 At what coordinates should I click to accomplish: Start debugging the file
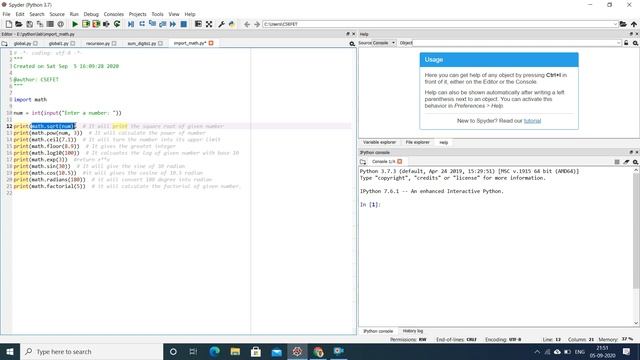click(x=131, y=24)
